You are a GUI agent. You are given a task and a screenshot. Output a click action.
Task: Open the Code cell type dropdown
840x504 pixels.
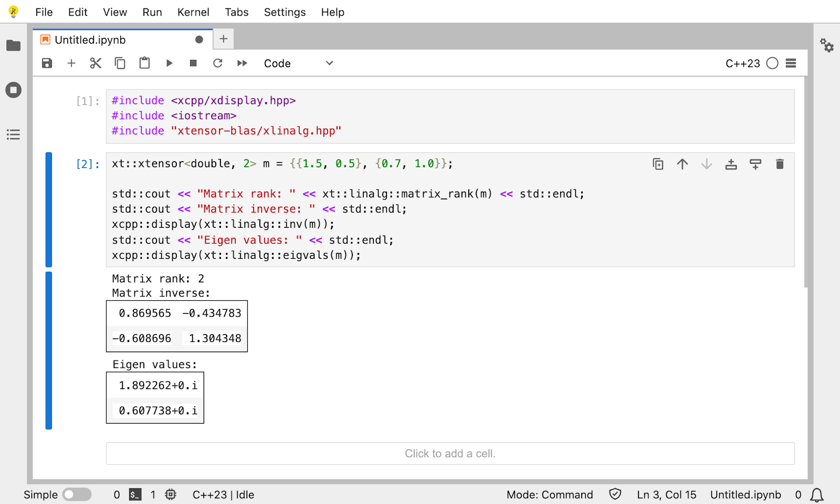(298, 63)
